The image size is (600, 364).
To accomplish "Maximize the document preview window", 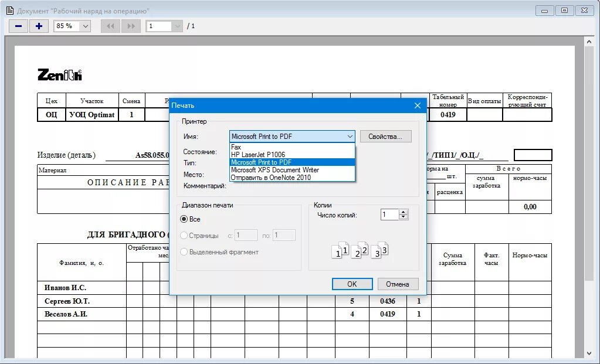I will click(x=564, y=11).
